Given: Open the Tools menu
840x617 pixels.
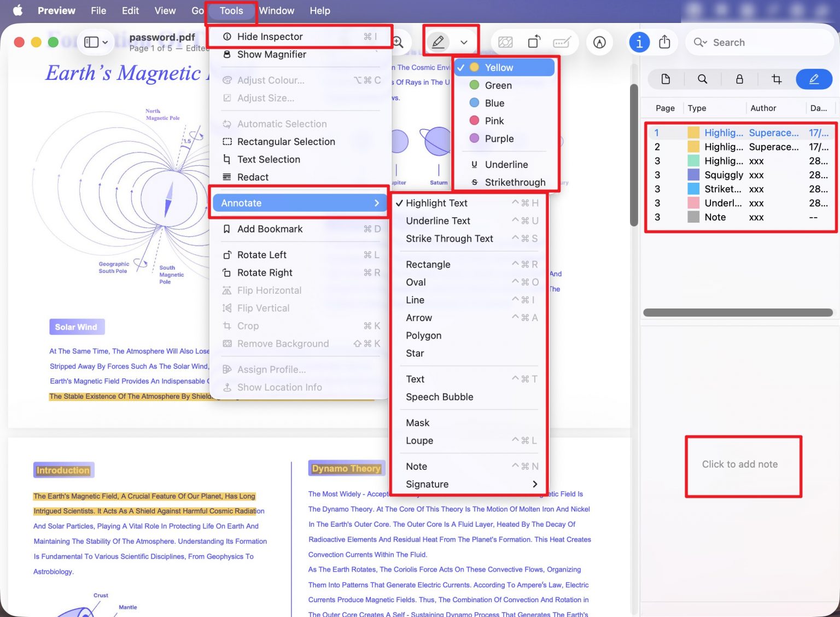Looking at the screenshot, I should pyautogui.click(x=231, y=10).
